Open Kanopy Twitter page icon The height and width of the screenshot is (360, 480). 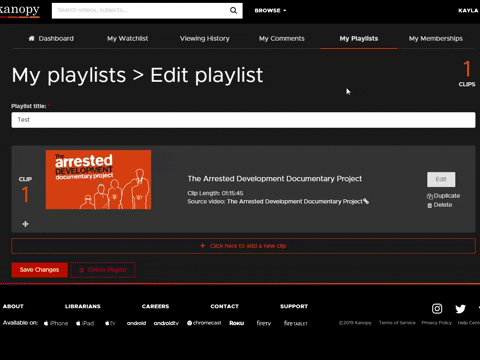point(460,309)
